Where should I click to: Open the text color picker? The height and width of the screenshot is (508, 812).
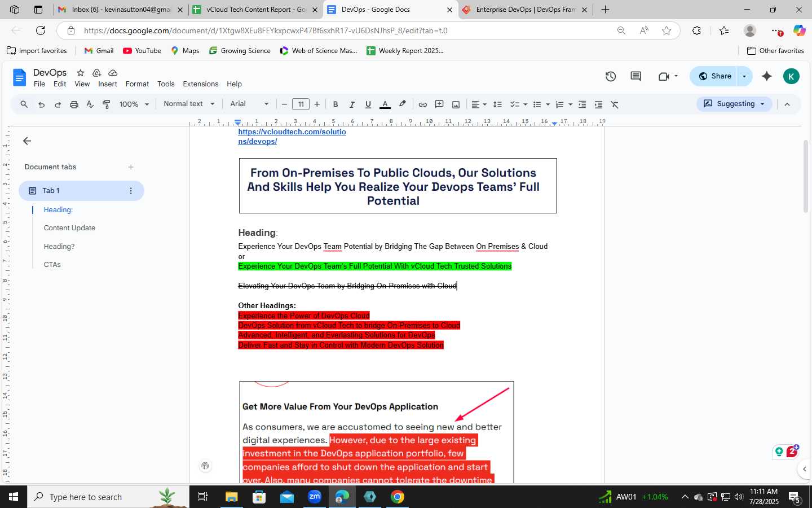385,104
